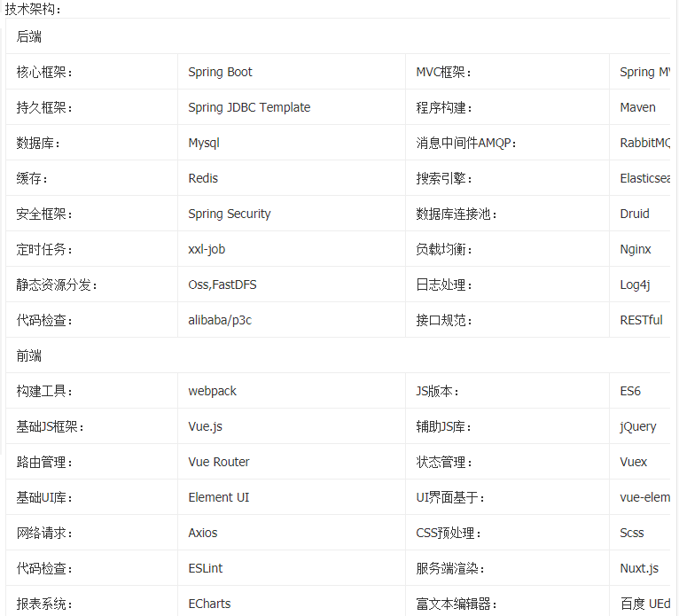Click the 基础JS框架 label

(50, 427)
